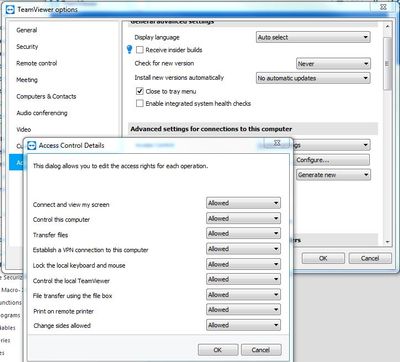Close the Access Control Details dialog

pos(277,143)
